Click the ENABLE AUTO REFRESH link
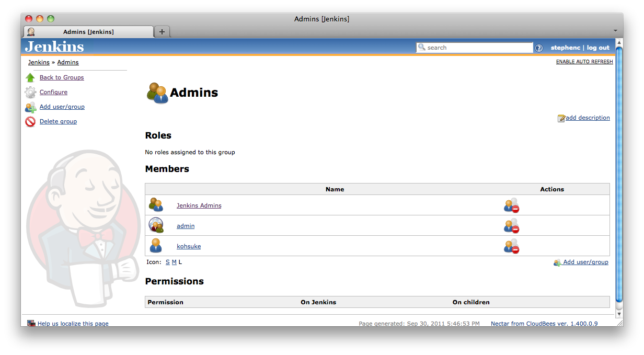Screen dimensions: 644x355 pos(584,62)
